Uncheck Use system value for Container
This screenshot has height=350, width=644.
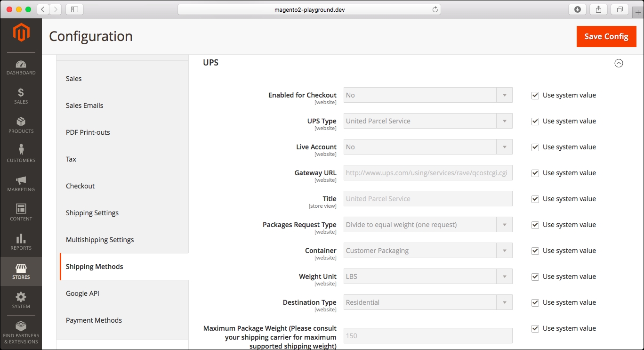tap(535, 251)
